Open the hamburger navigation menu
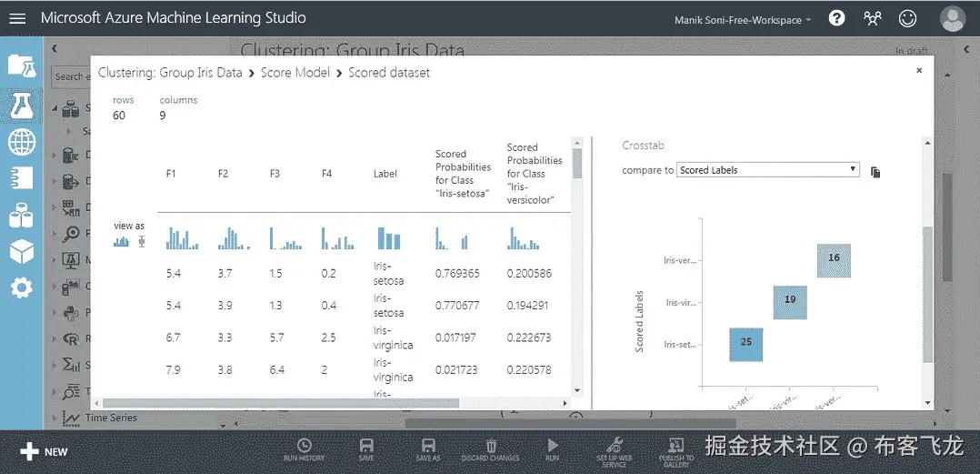Screen dimensions: 980x474 [x=17, y=18]
